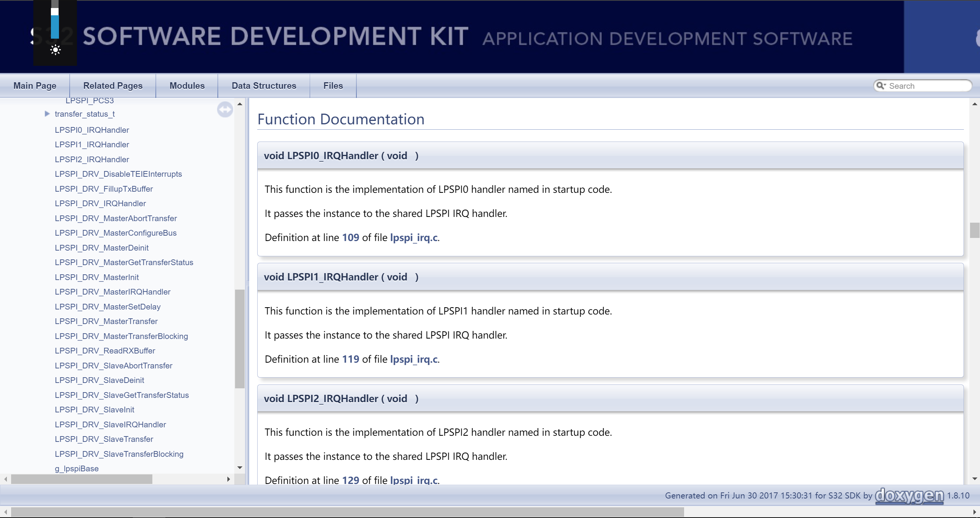This screenshot has height=518, width=980.
Task: Go to the Files tab
Action: 333,86
